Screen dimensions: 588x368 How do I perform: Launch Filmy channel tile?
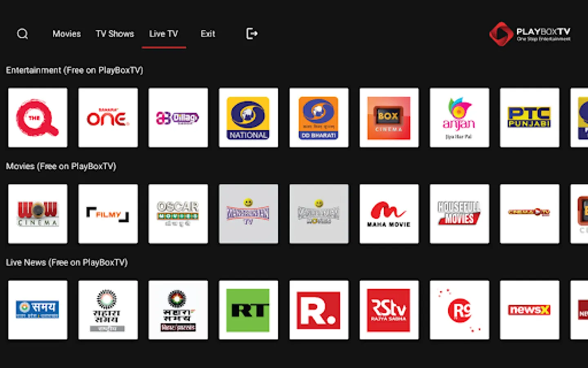108,214
